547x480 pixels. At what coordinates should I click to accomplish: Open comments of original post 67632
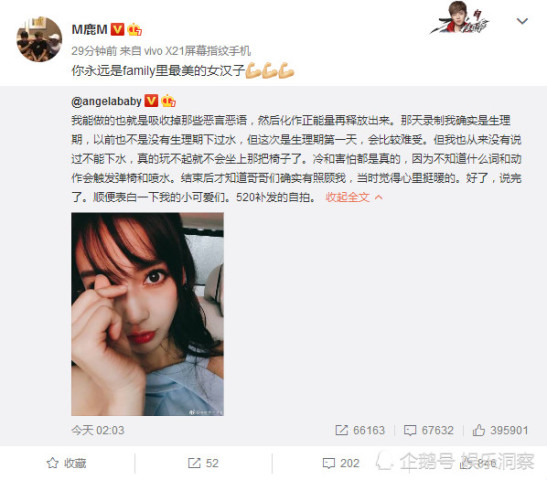(428, 430)
